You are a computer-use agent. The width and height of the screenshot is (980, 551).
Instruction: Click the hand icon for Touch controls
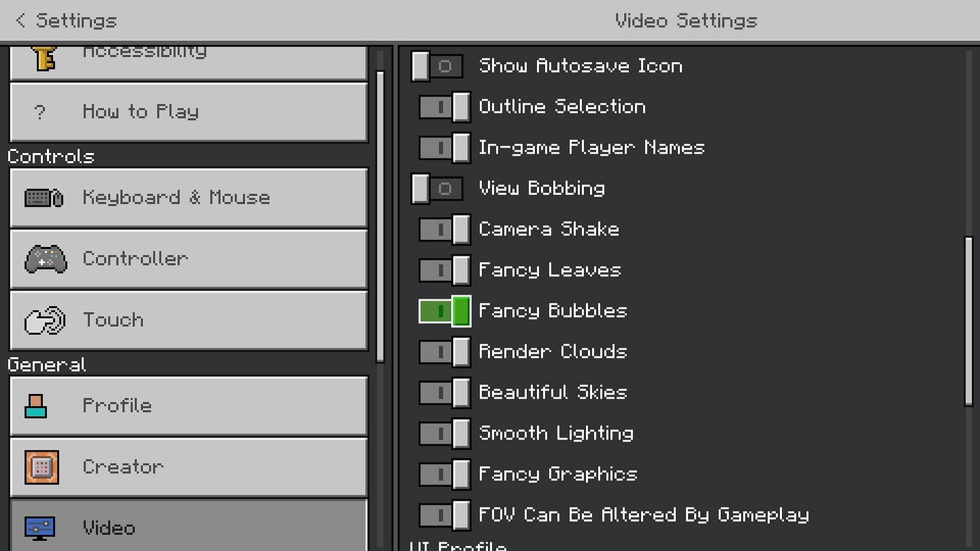tap(42, 320)
